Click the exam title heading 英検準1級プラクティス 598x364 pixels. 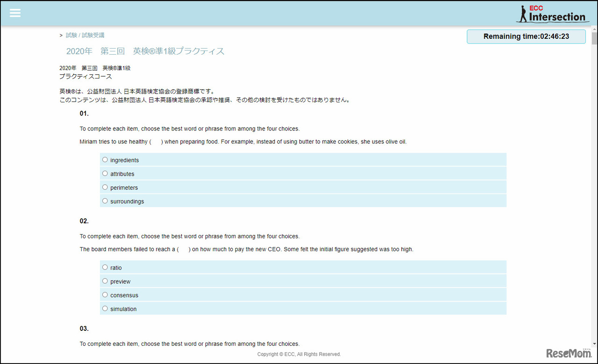145,51
